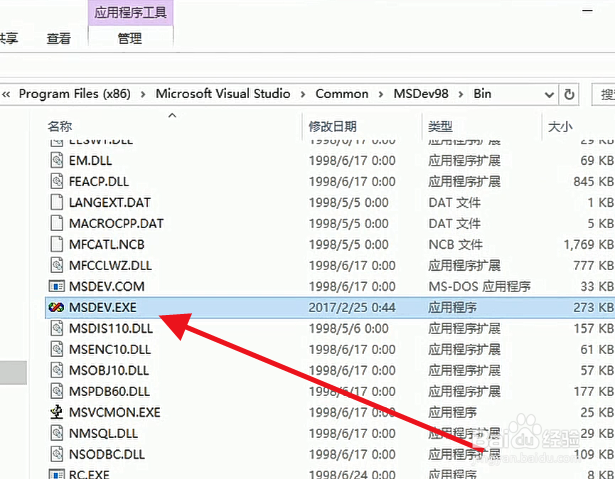Click the 1998/5/6 0:00 date for MSDIS110.DLL
Image resolution: width=615 pixels, height=479 pixels.
(348, 328)
